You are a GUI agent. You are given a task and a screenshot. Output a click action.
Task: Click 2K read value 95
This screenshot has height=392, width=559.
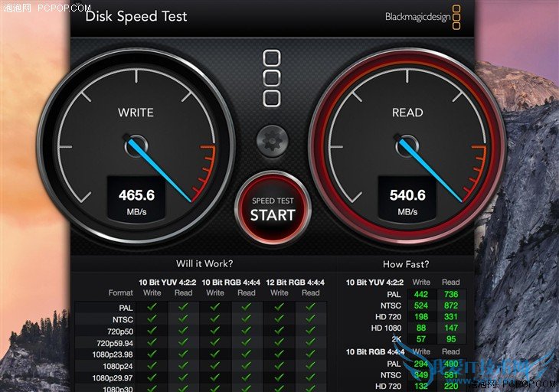click(451, 339)
